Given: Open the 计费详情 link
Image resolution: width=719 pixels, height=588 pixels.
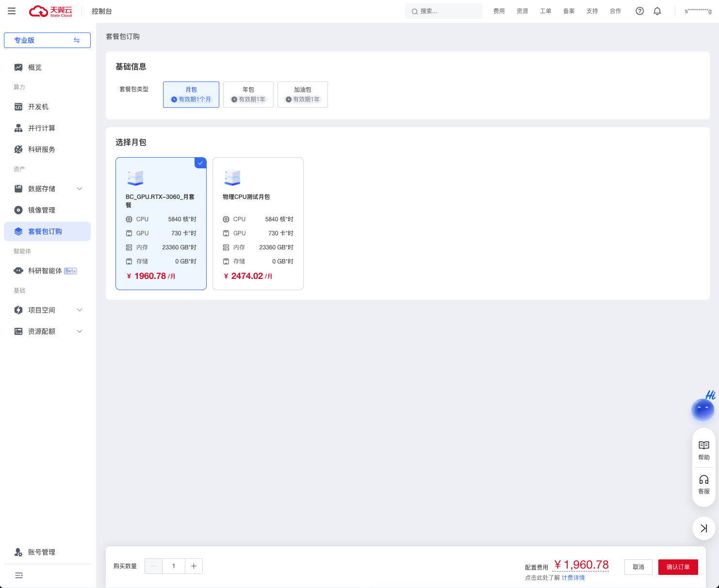Looking at the screenshot, I should [x=573, y=578].
